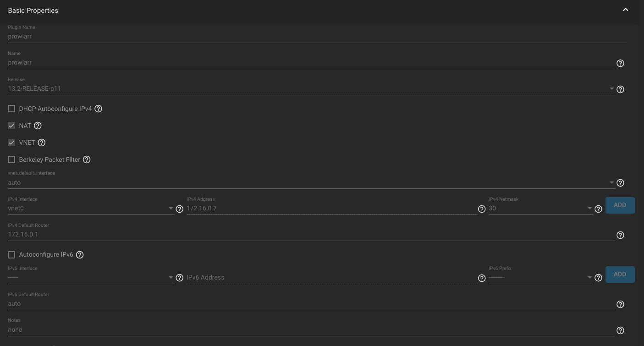
Task: Open help tooltip for Release field
Action: click(620, 89)
